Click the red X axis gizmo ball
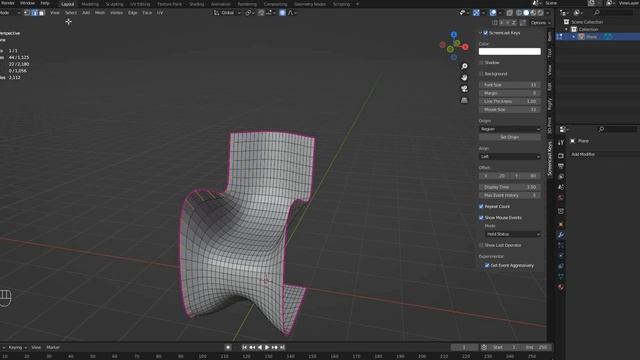This screenshot has height=360, width=640. [465, 47]
